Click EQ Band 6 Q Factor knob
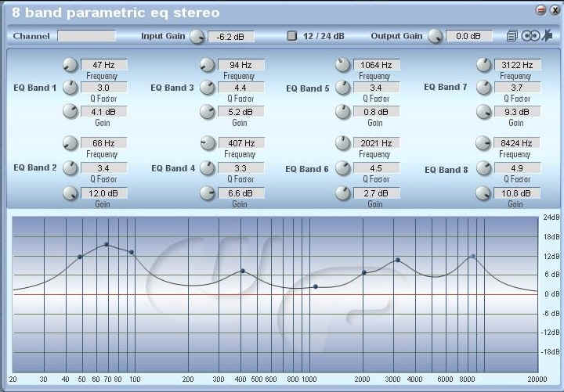This screenshot has height=392, width=564. [x=343, y=168]
